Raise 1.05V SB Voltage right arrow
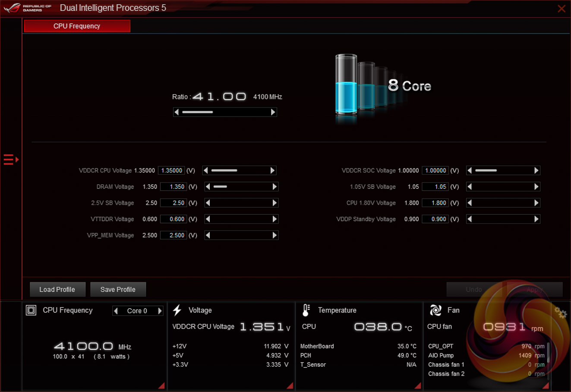The image size is (571, 392). (x=536, y=187)
